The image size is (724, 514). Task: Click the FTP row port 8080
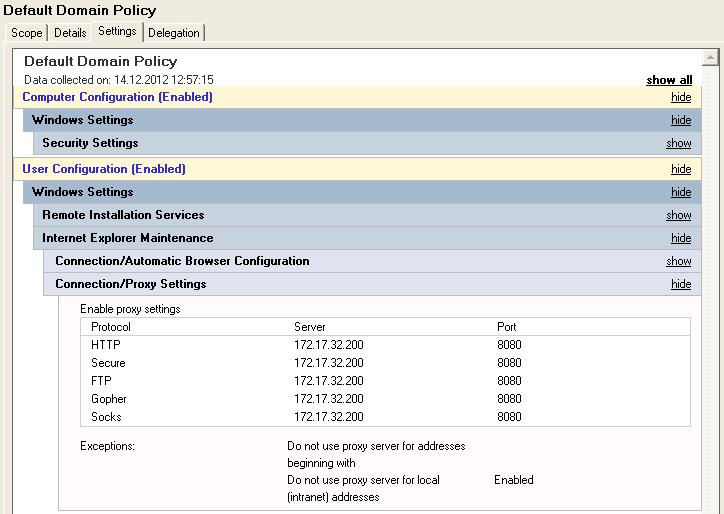click(509, 381)
